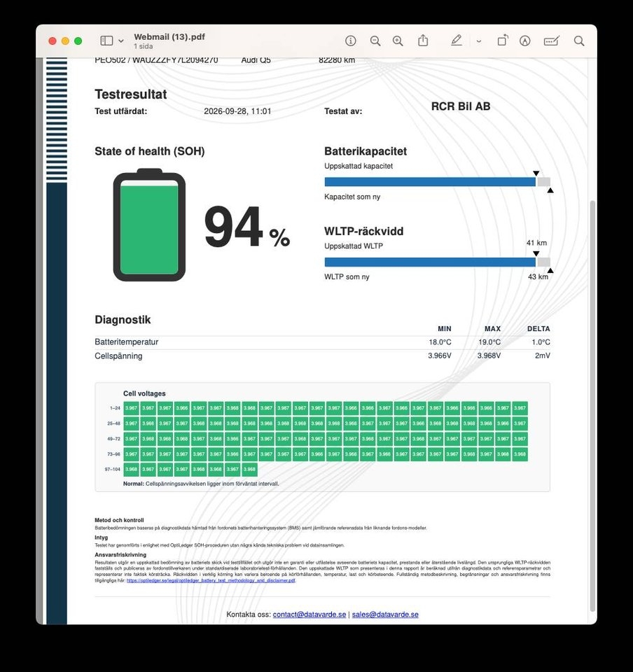
Task: Click the Diagnostik heading
Action: (123, 320)
